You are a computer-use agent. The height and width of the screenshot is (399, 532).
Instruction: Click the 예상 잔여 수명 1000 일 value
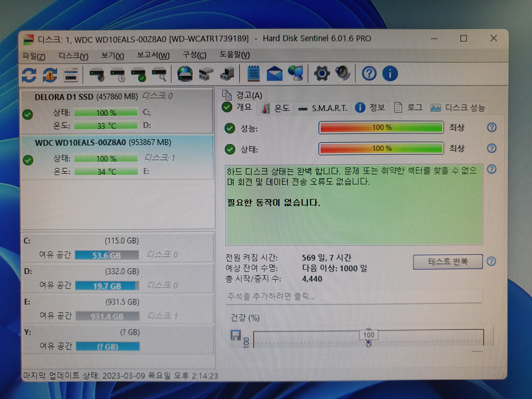[x=334, y=268]
